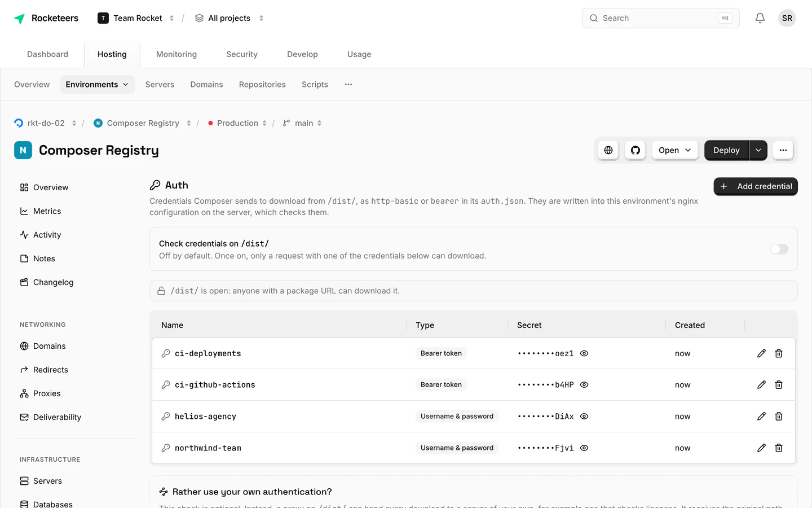
Task: Select the northwind-team credential name
Action: pyautogui.click(x=208, y=448)
